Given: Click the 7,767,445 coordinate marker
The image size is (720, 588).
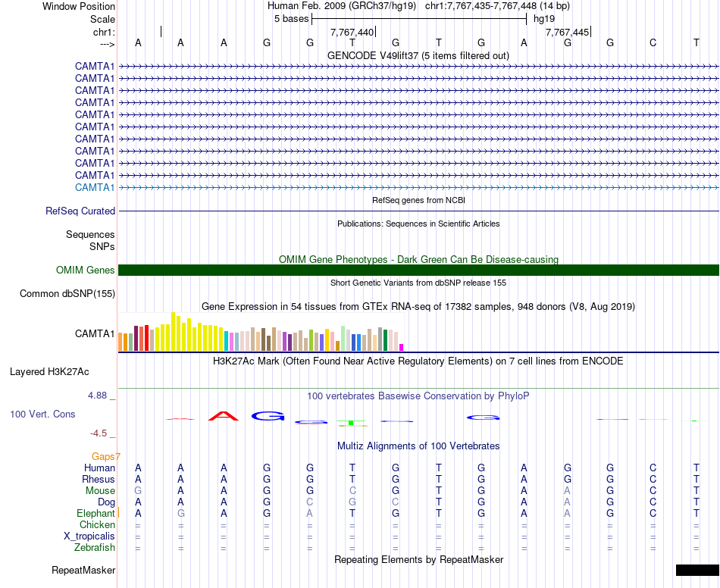Looking at the screenshot, I should coord(567,32).
